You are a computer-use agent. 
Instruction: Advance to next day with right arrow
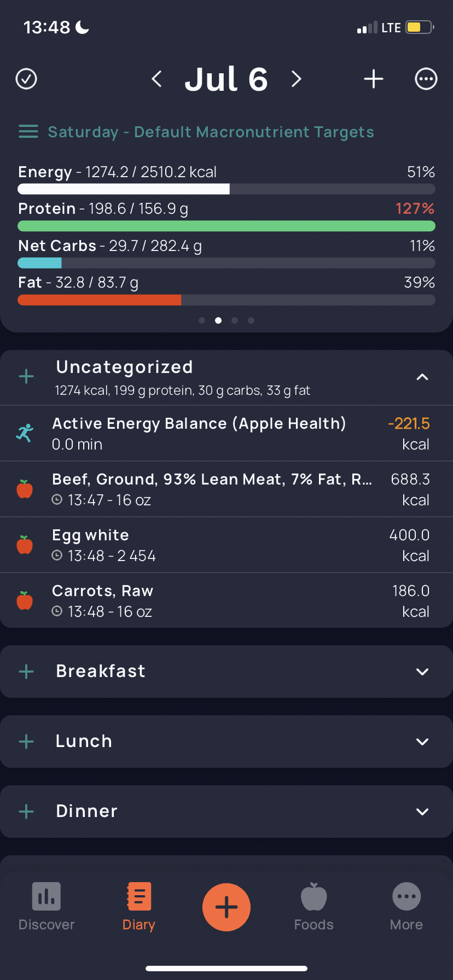click(x=297, y=79)
